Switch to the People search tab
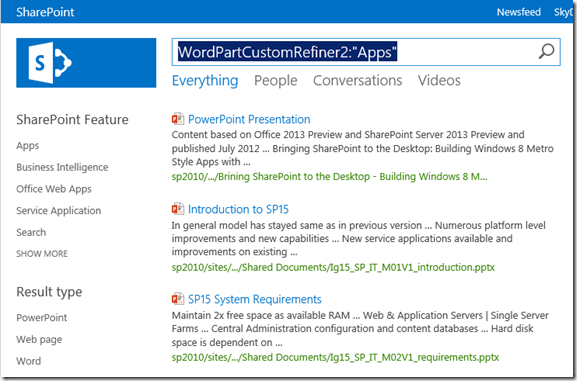Viewport: 577px width, 381px height. [x=276, y=80]
